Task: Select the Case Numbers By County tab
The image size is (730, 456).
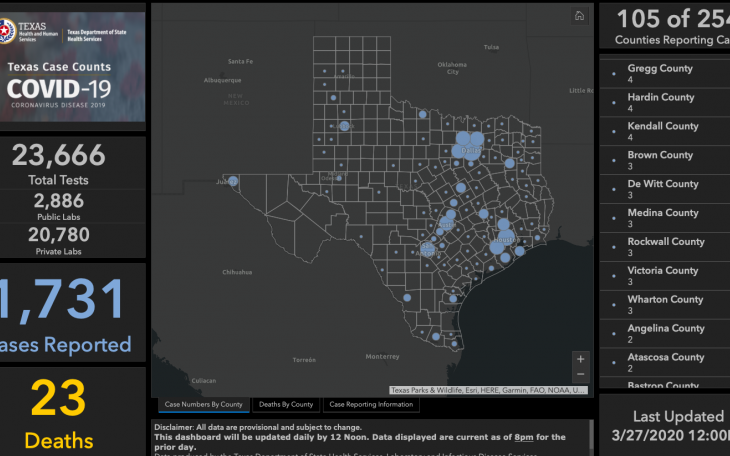Action: (x=204, y=404)
